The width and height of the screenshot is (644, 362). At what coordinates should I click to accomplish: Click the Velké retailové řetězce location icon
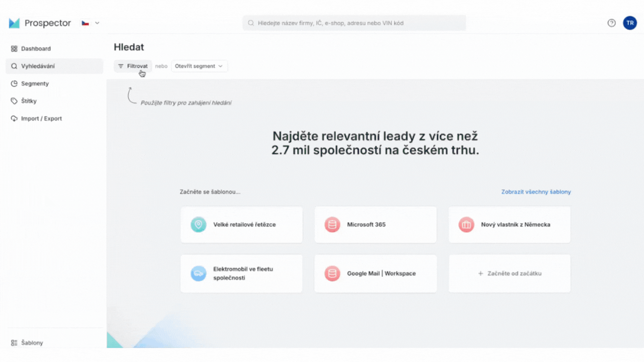click(x=198, y=225)
